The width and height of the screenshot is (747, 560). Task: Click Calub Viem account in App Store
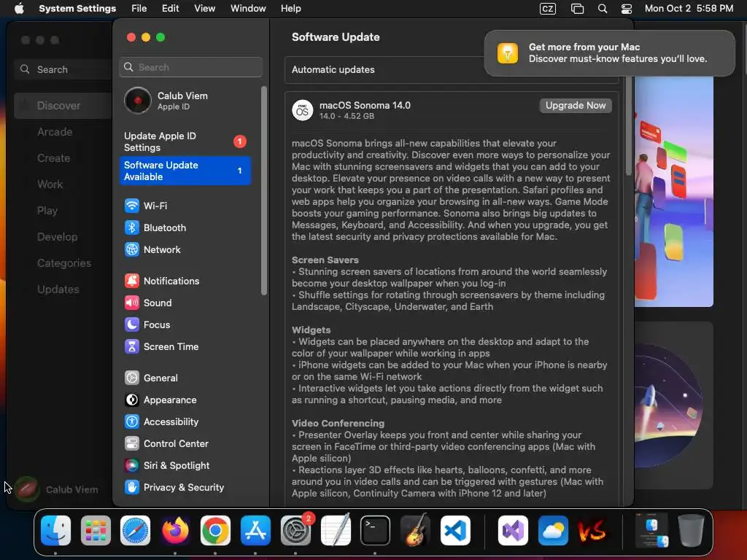coord(57,489)
